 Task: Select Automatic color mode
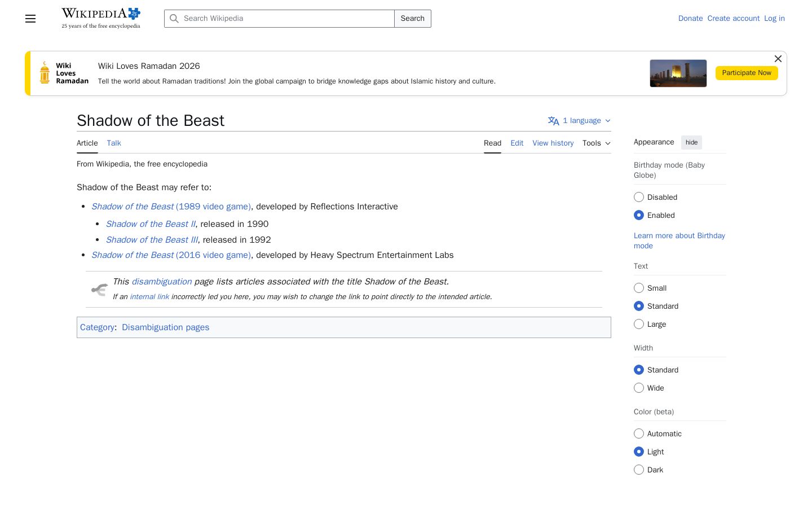click(639, 433)
